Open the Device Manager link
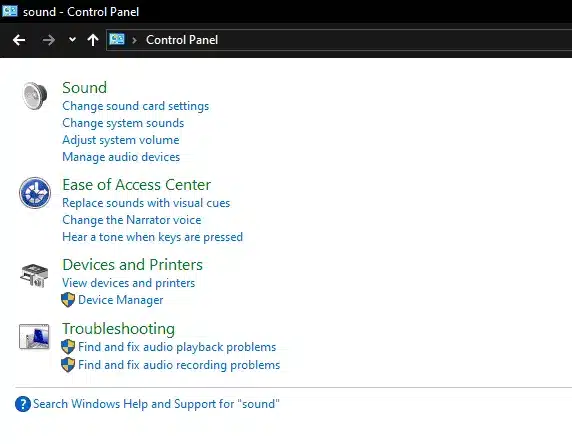This screenshot has width=572, height=444. point(121,300)
